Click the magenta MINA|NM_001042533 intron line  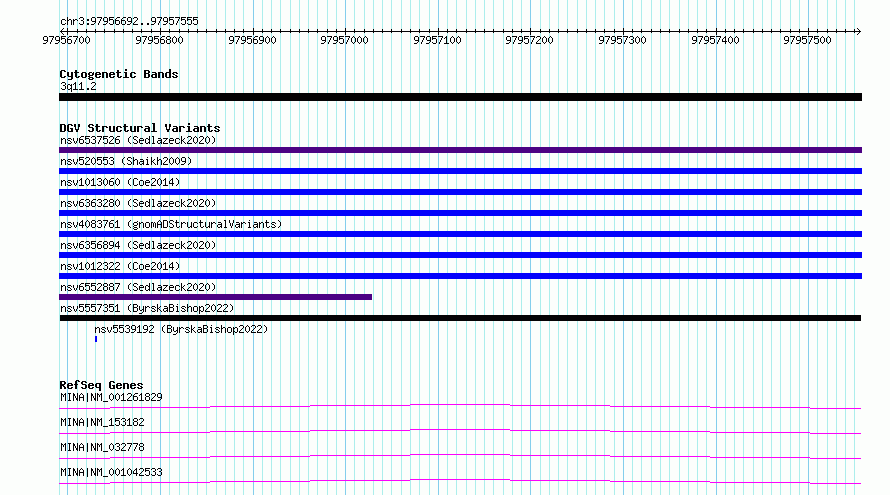pyautogui.click(x=460, y=481)
